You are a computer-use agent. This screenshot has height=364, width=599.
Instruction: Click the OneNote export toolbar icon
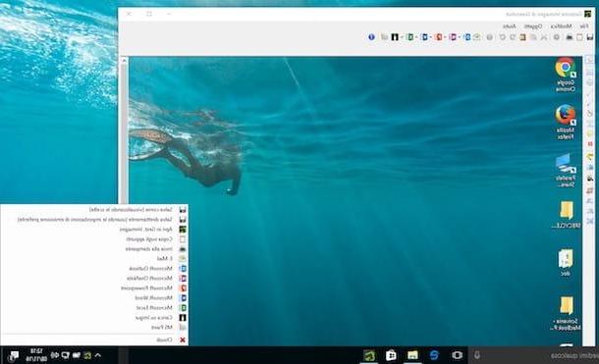click(453, 37)
